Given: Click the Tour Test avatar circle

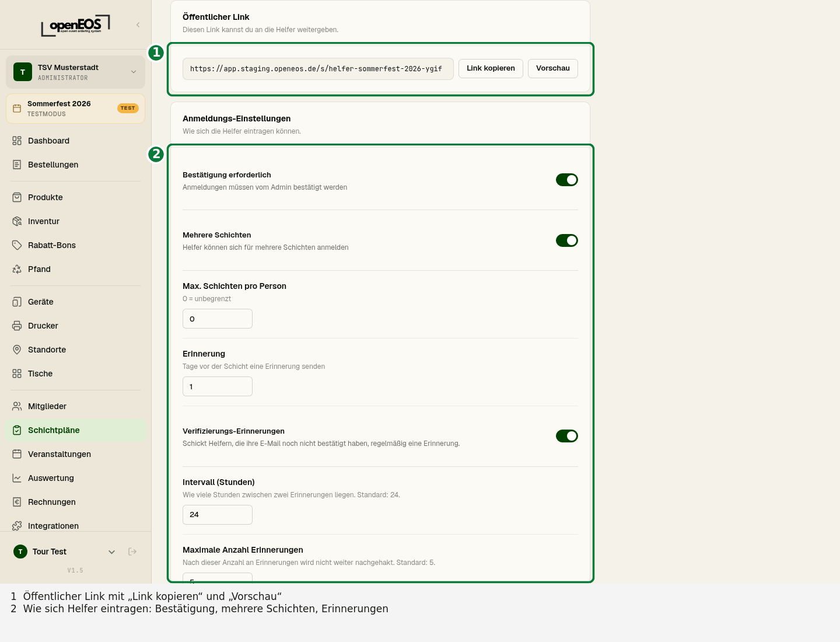Looking at the screenshot, I should tap(20, 552).
